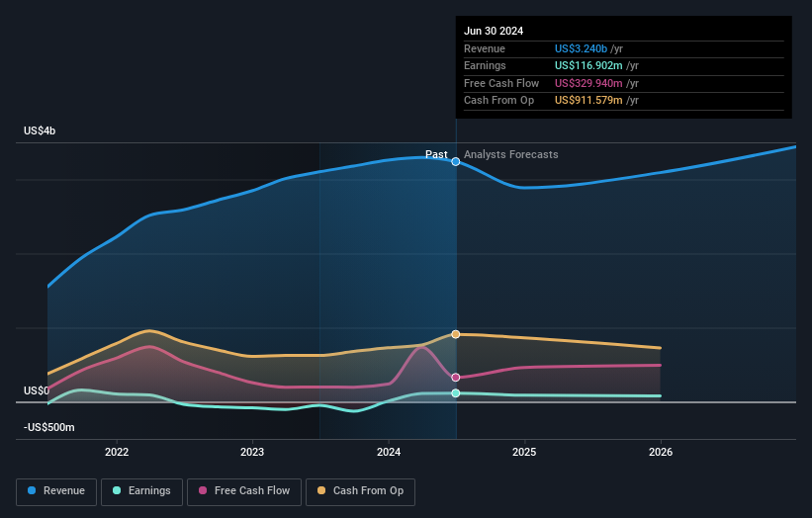
Task: Click the Earnings row label in tooltip
Action: pyautogui.click(x=485, y=65)
